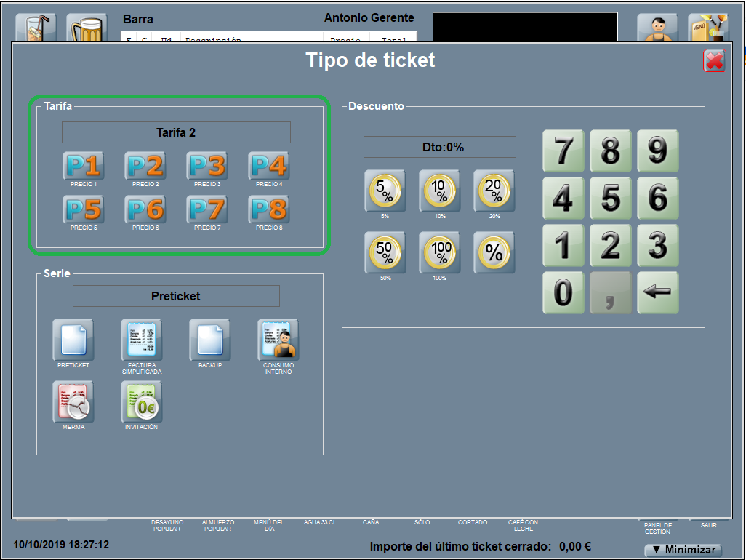The image size is (746, 560).
Task: Select the Backup series icon
Action: [x=210, y=340]
